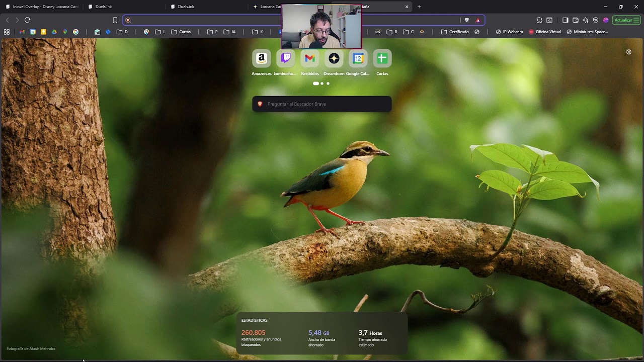Viewport: 644px width, 362px height.
Task: Reload the current page
Action: 28,20
